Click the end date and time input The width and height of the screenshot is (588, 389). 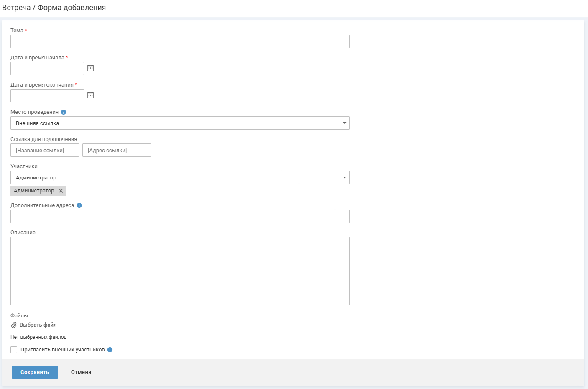(47, 96)
